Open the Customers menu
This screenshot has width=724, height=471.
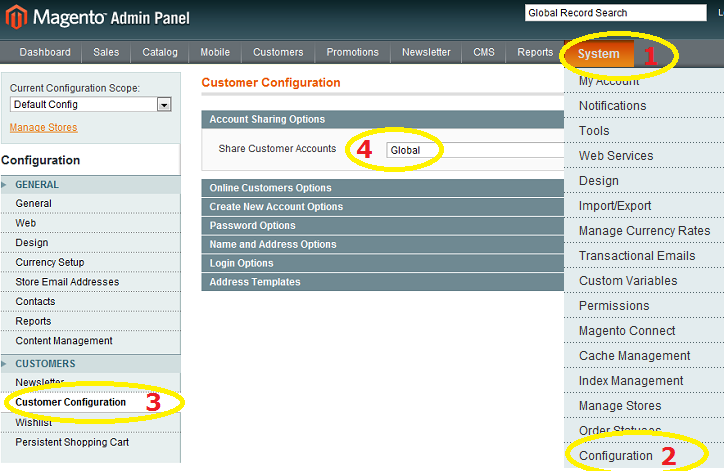tap(278, 52)
